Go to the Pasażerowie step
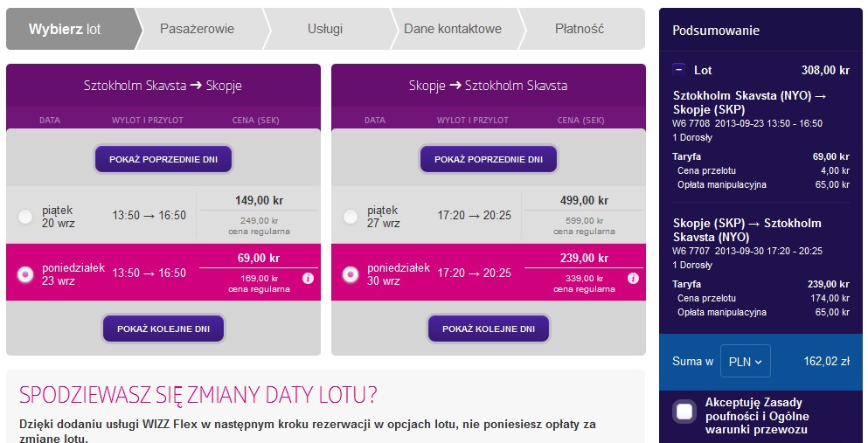 coord(197,29)
